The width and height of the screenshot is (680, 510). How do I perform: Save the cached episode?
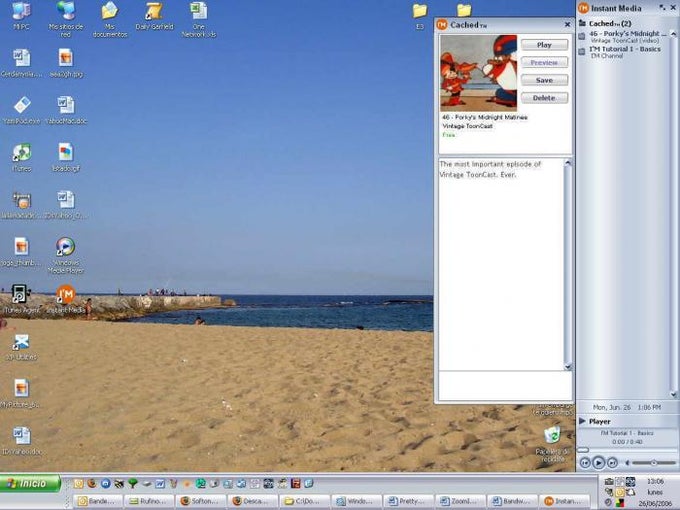[x=544, y=80]
